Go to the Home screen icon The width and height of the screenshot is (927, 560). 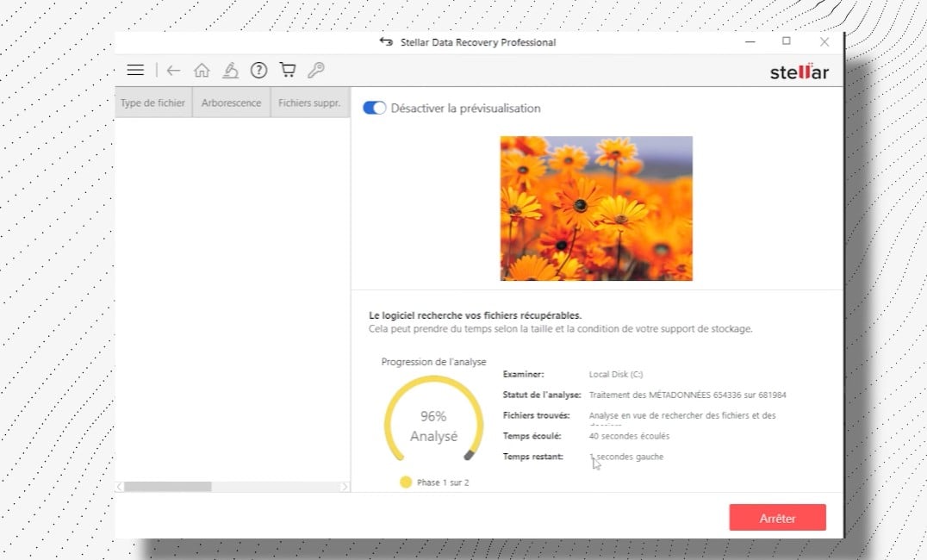point(202,70)
